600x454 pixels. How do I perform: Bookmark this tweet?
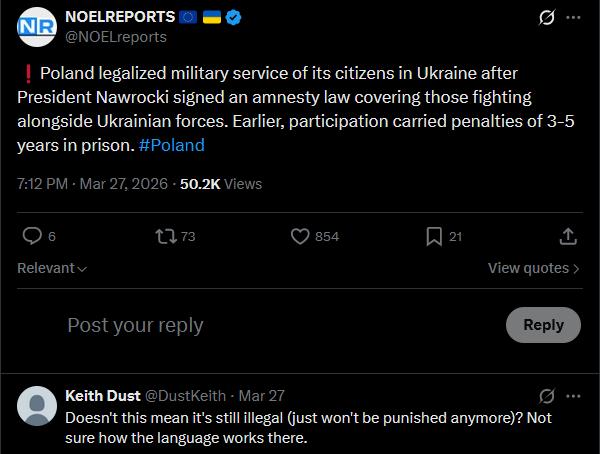[434, 236]
